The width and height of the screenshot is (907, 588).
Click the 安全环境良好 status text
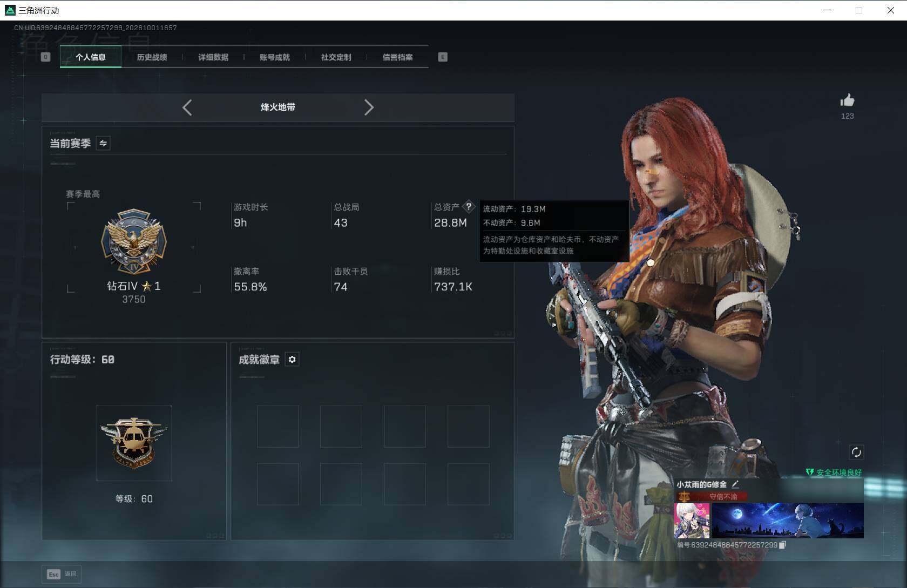click(839, 472)
